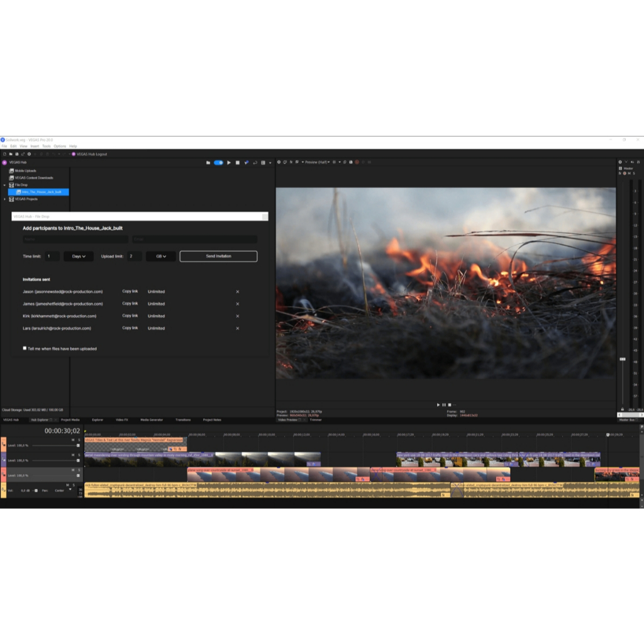Click the folder icon in Hub Explorer toolbar
The height and width of the screenshot is (644, 644).
pyautogui.click(x=208, y=163)
